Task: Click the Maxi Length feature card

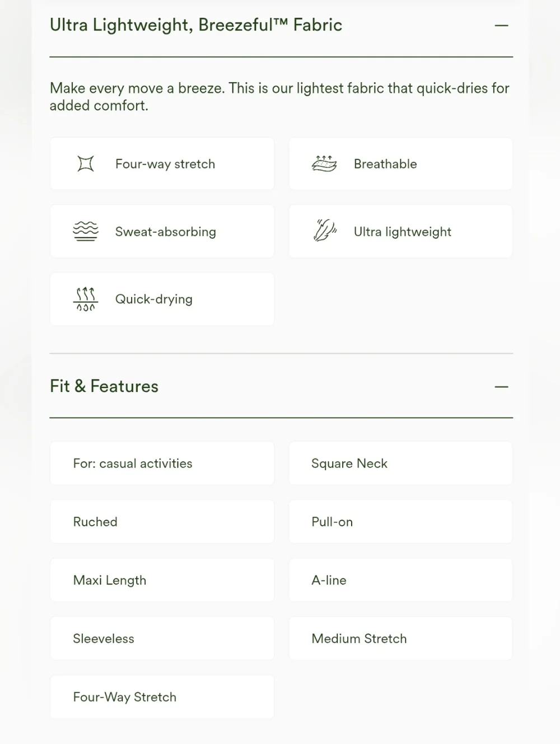Action: tap(162, 580)
